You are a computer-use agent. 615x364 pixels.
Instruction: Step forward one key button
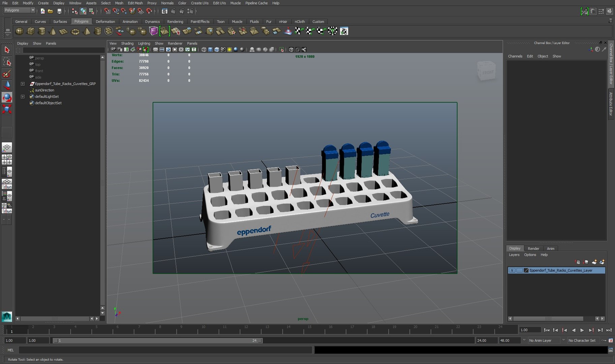point(591,330)
